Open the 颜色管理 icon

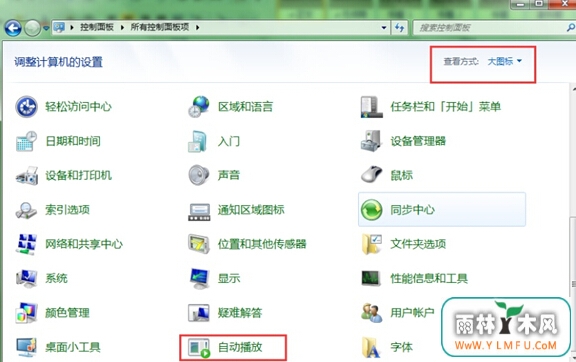tap(26, 313)
